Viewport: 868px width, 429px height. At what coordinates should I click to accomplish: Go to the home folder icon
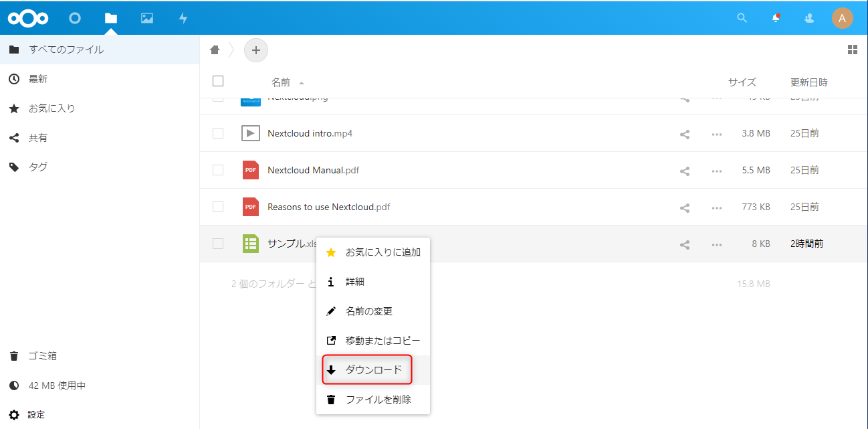pyautogui.click(x=215, y=50)
